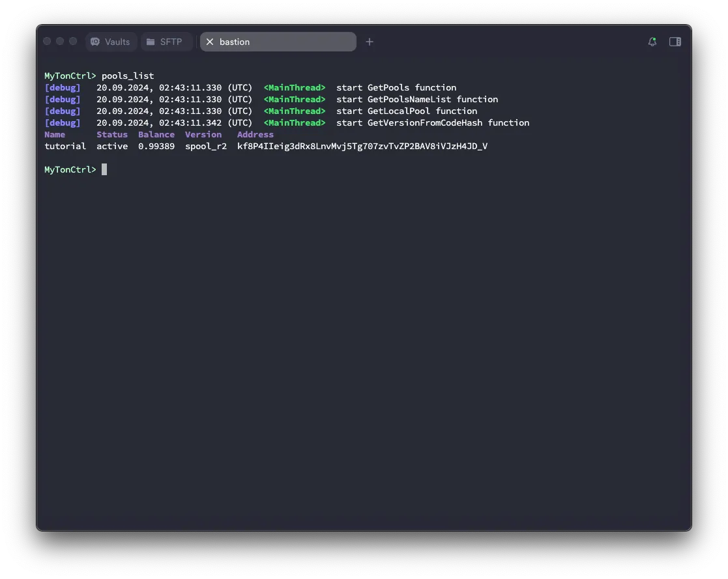This screenshot has height=579, width=728.
Task: Toggle the right side panel icon
Action: click(675, 42)
